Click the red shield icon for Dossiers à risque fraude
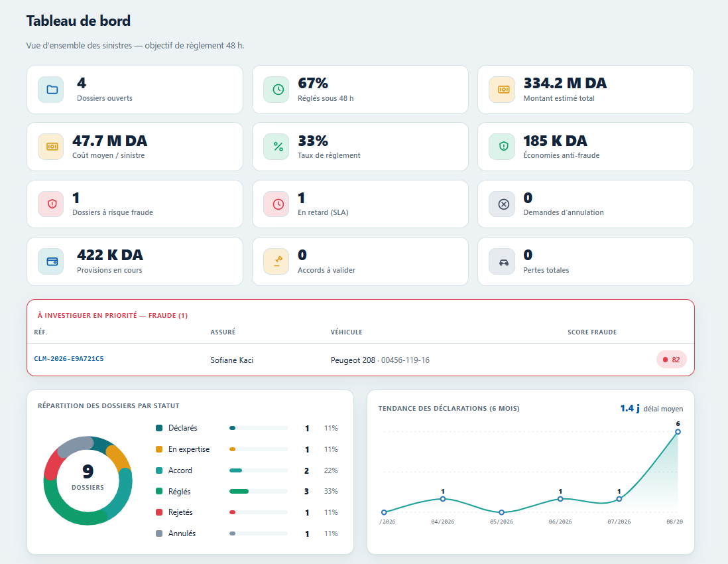 [51, 204]
